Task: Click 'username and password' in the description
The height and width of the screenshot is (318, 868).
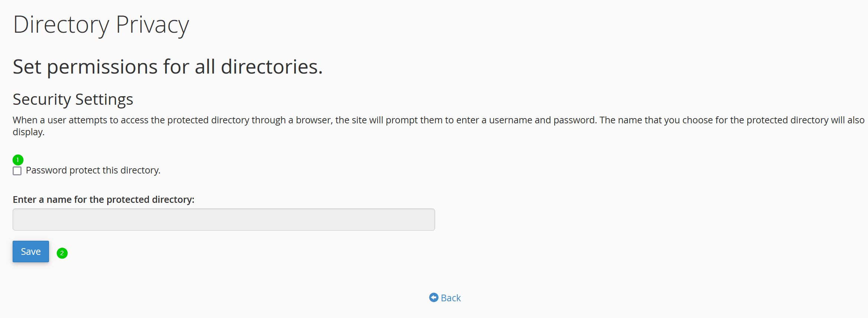Action: [542, 120]
